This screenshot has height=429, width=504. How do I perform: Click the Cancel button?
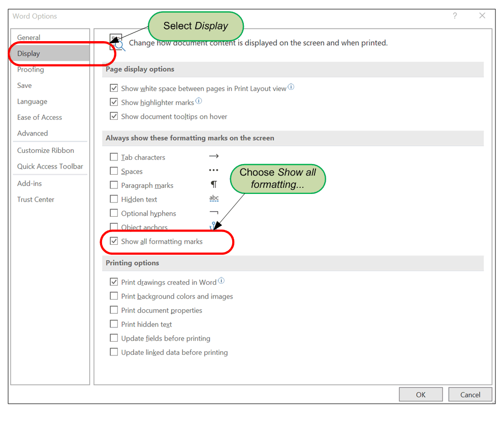470,394
